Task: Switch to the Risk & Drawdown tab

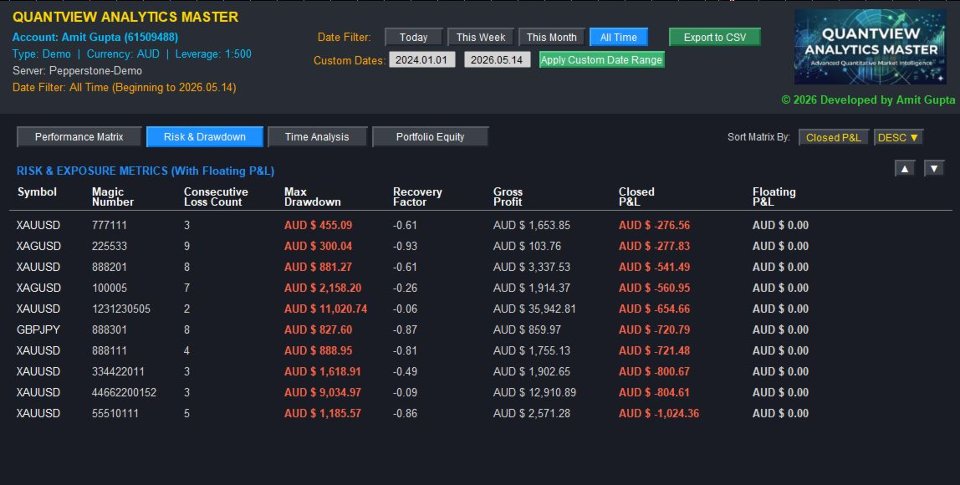Action: coord(204,137)
